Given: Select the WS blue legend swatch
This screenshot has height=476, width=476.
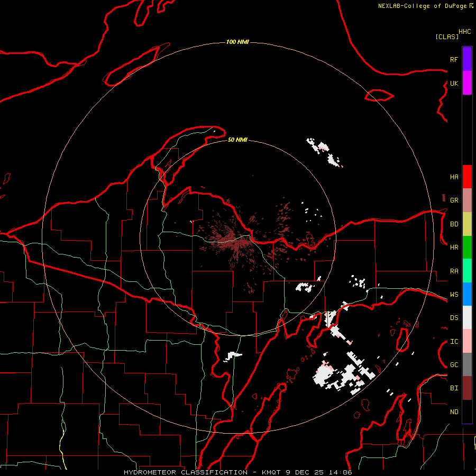Looking at the screenshot, I should (467, 294).
